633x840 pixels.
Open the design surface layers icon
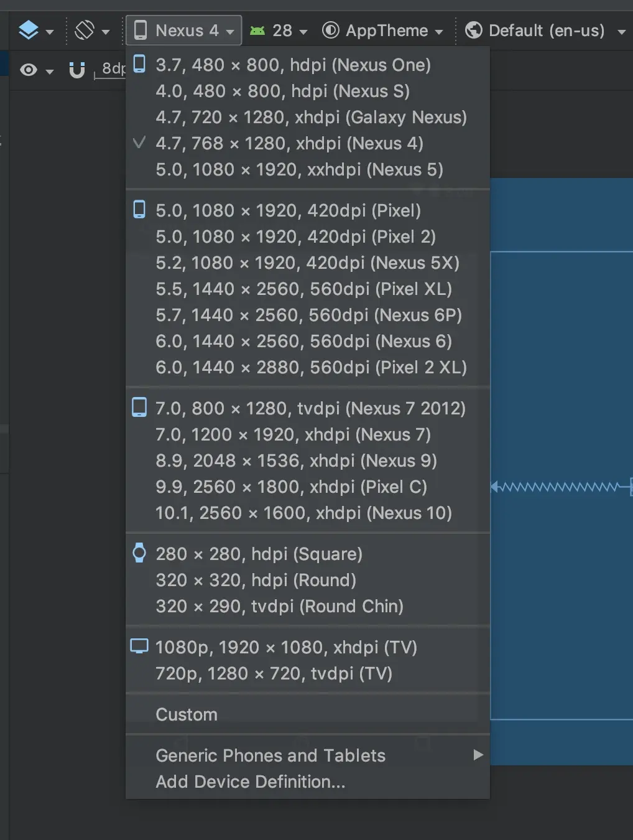[x=29, y=30]
